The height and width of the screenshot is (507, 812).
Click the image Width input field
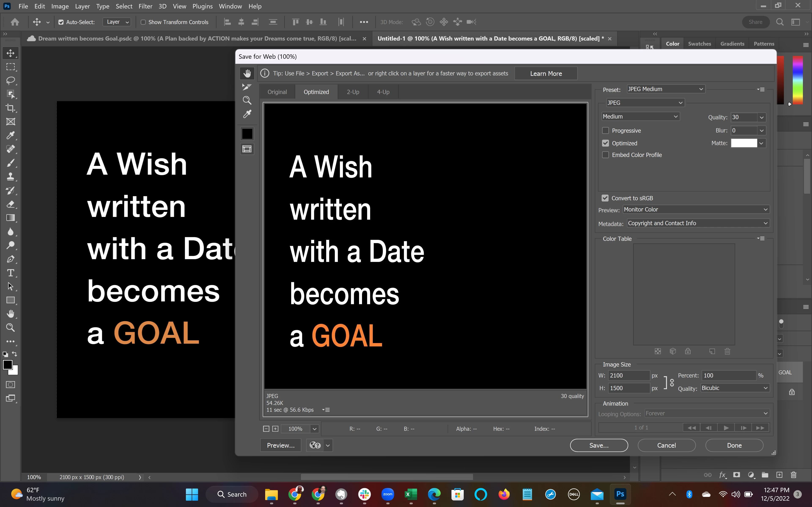[628, 376]
